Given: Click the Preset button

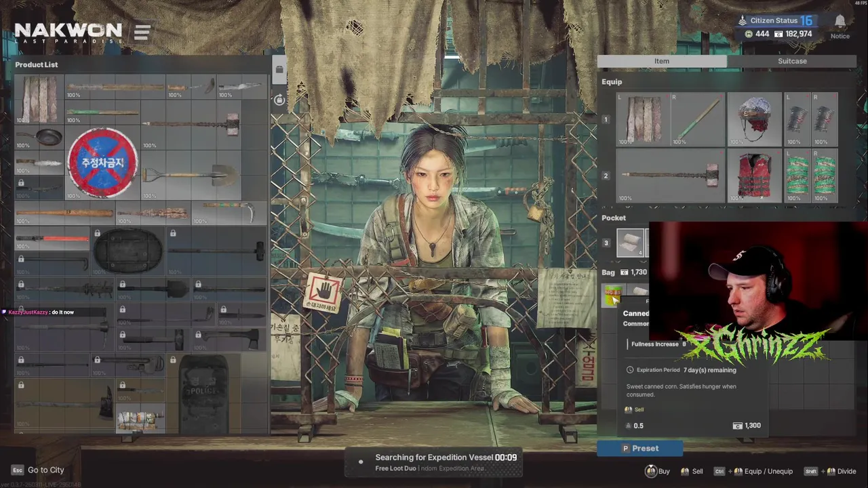Looking at the screenshot, I should click(x=639, y=448).
